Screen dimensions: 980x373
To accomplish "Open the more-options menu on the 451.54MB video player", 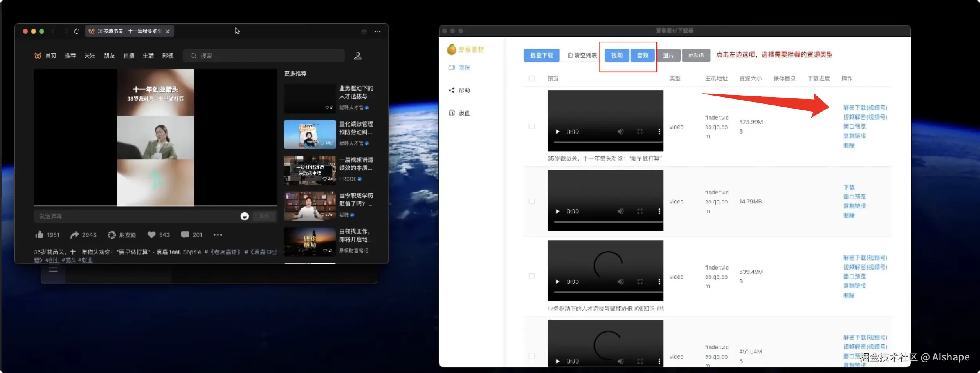I will coord(659,361).
